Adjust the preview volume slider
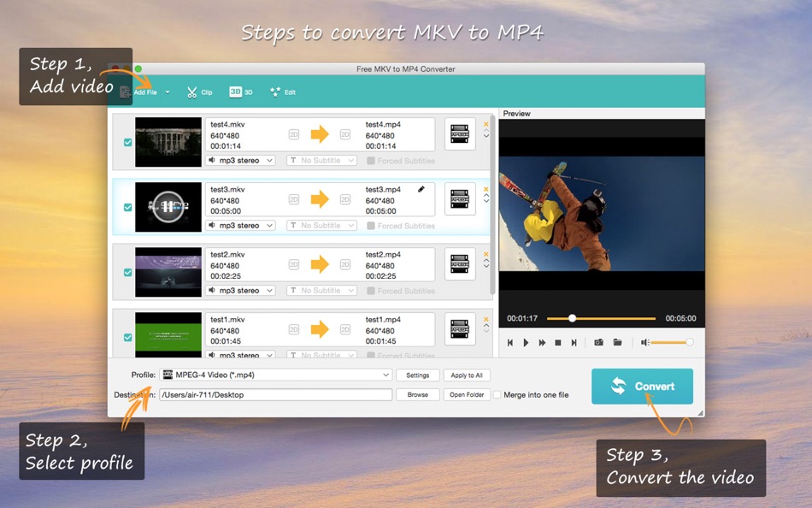 point(672,342)
